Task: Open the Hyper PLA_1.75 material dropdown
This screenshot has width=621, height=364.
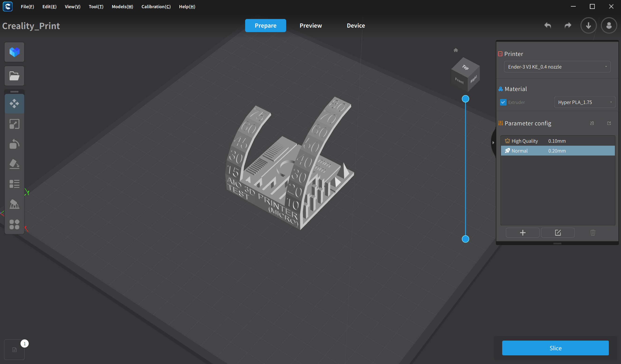Action: (x=584, y=102)
